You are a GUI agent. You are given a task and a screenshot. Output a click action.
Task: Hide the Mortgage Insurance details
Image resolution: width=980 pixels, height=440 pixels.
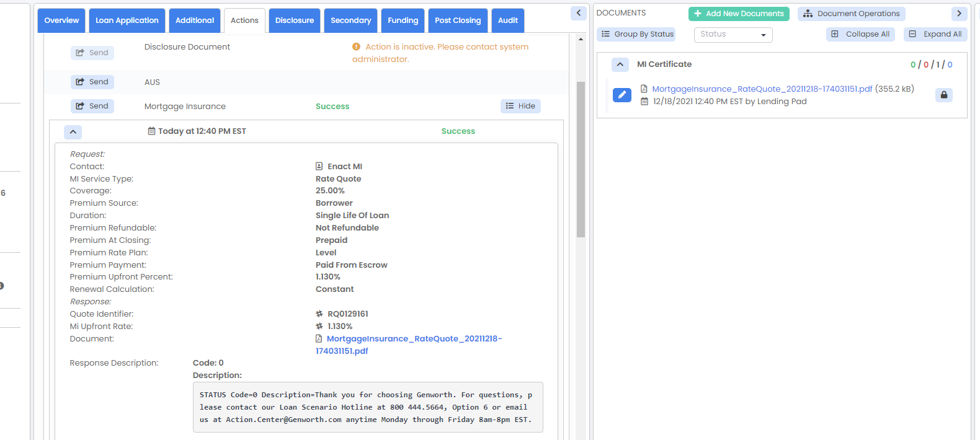point(520,106)
